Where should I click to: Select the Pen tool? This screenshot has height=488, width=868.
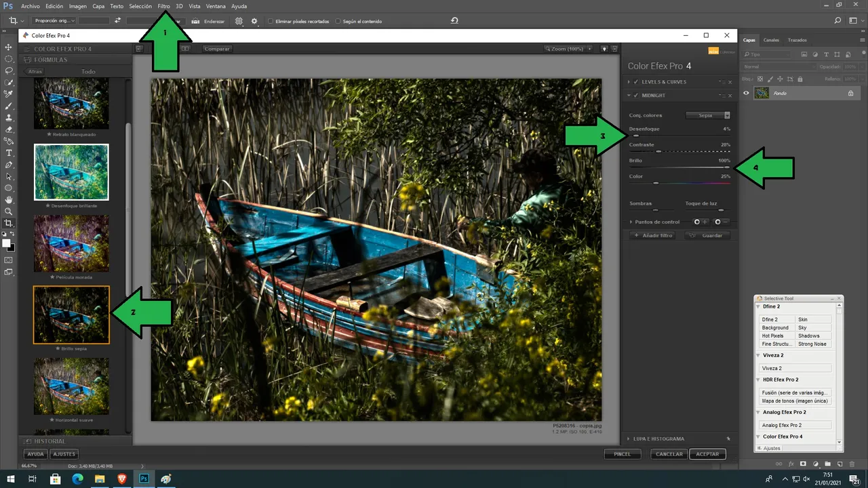(9, 165)
